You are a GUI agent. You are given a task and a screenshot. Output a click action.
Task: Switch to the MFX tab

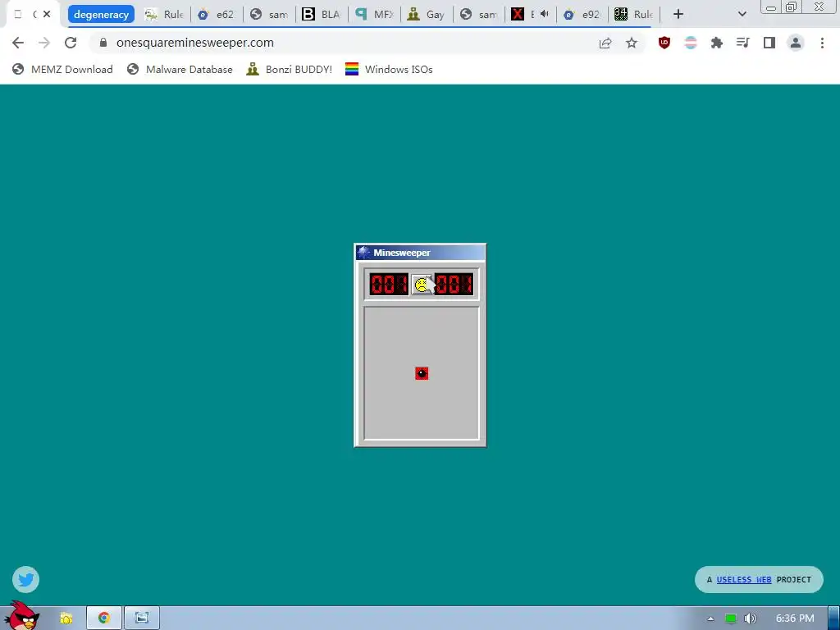tap(374, 15)
